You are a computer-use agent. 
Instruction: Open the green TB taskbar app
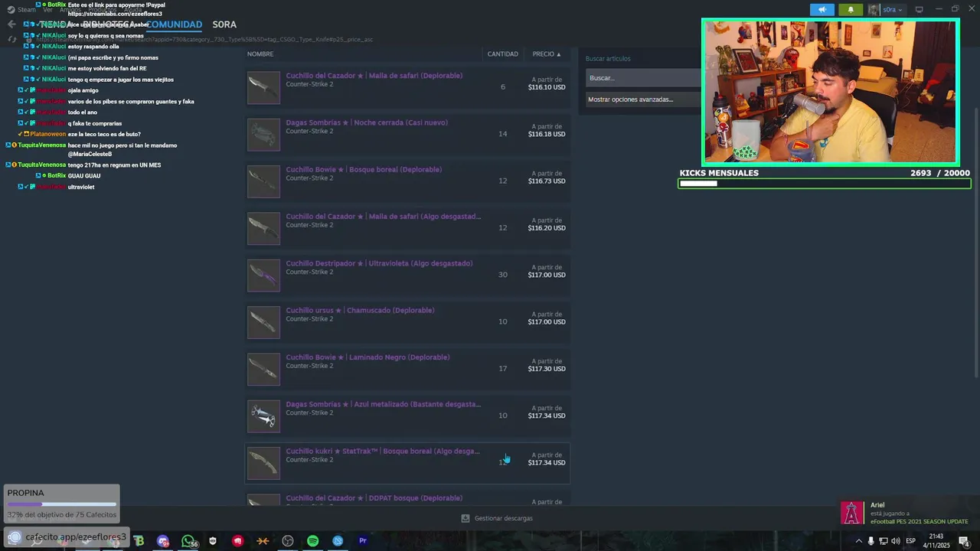[139, 541]
